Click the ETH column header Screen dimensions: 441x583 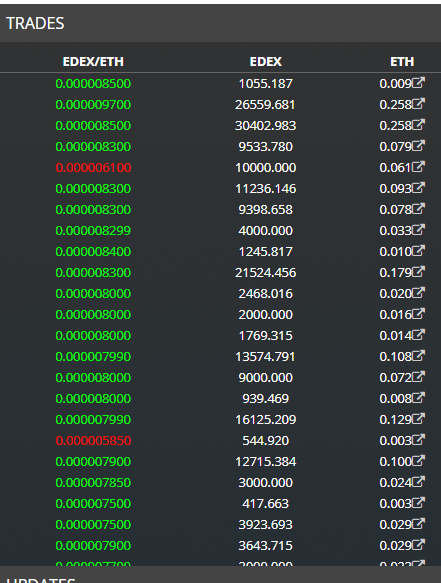pyautogui.click(x=402, y=61)
